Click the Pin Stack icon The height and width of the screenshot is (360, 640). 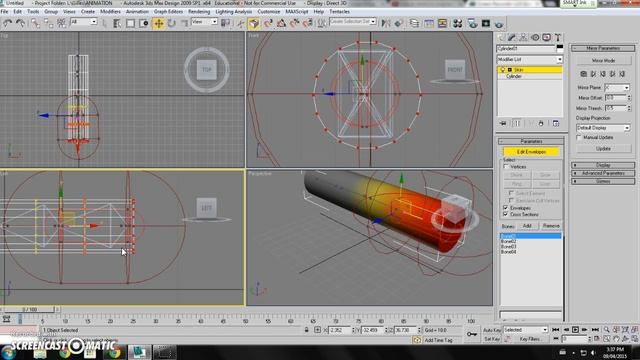(503, 123)
